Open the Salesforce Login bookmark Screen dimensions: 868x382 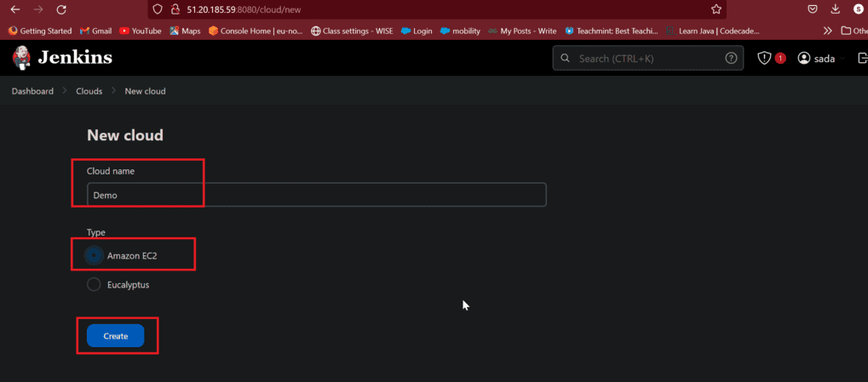[x=417, y=31]
